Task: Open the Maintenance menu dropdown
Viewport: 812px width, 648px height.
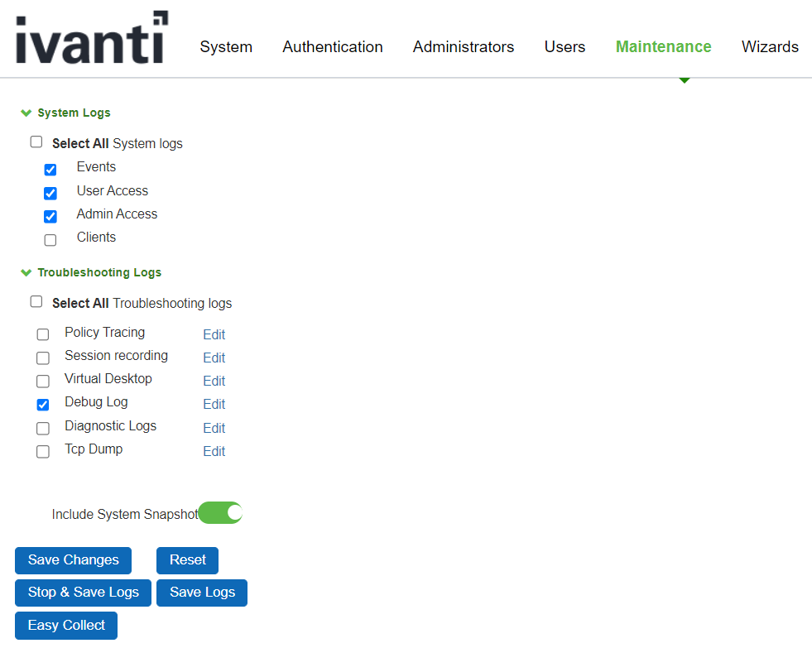Action: pyautogui.click(x=663, y=47)
